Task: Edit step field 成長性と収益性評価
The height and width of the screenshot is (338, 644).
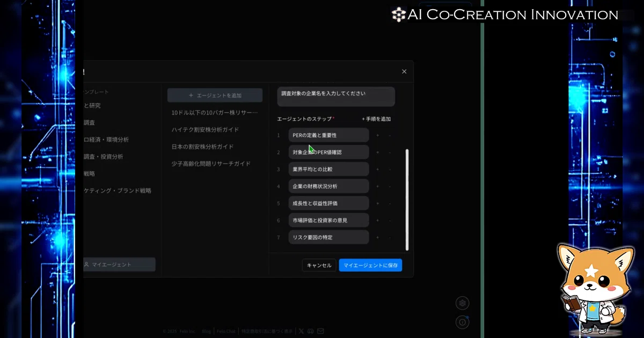Action: [328, 203]
